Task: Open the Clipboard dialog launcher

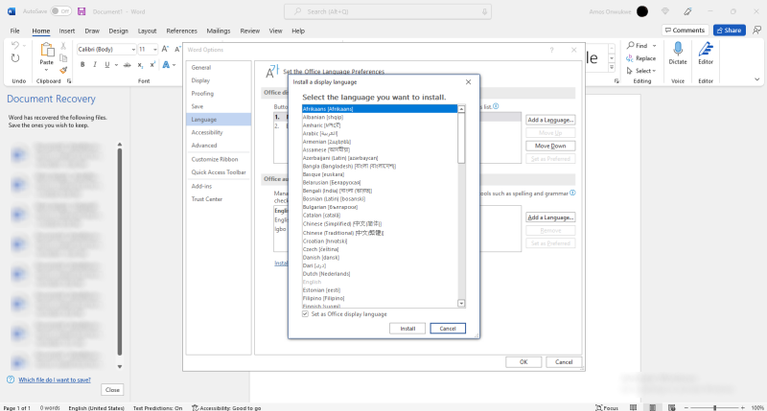Action: tap(69, 81)
